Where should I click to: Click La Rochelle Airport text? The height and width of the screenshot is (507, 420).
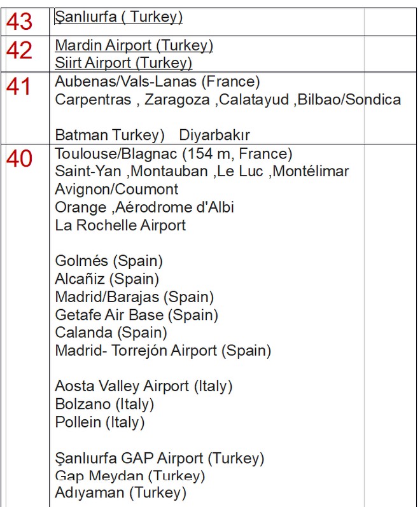pos(120,225)
